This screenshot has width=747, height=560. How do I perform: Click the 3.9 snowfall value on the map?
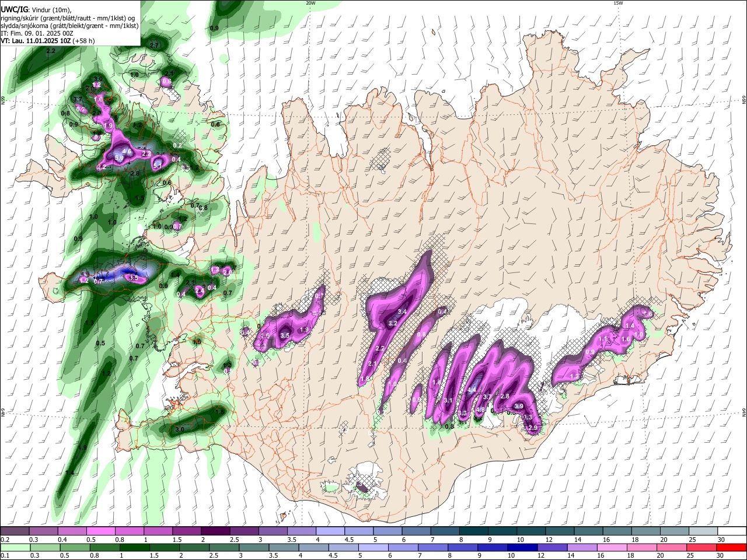pos(518,407)
